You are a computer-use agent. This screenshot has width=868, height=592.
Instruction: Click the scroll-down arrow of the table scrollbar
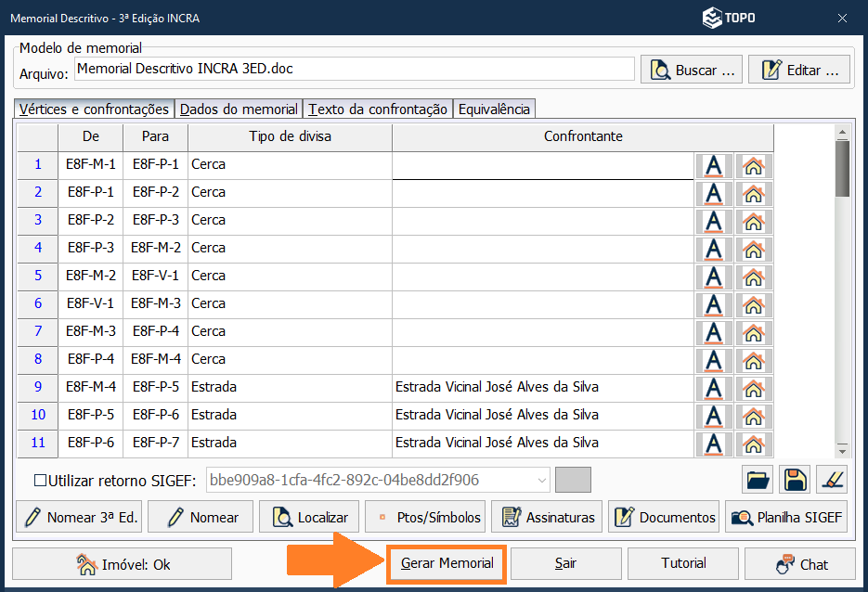click(842, 451)
